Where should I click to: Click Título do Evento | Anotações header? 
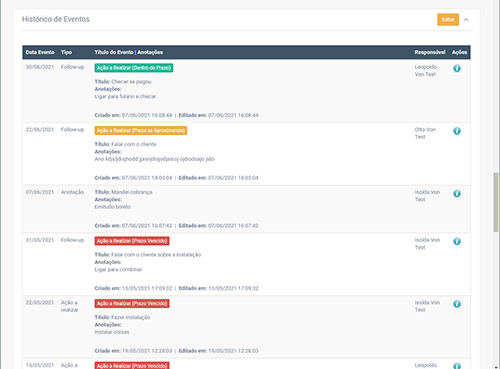[x=129, y=52]
